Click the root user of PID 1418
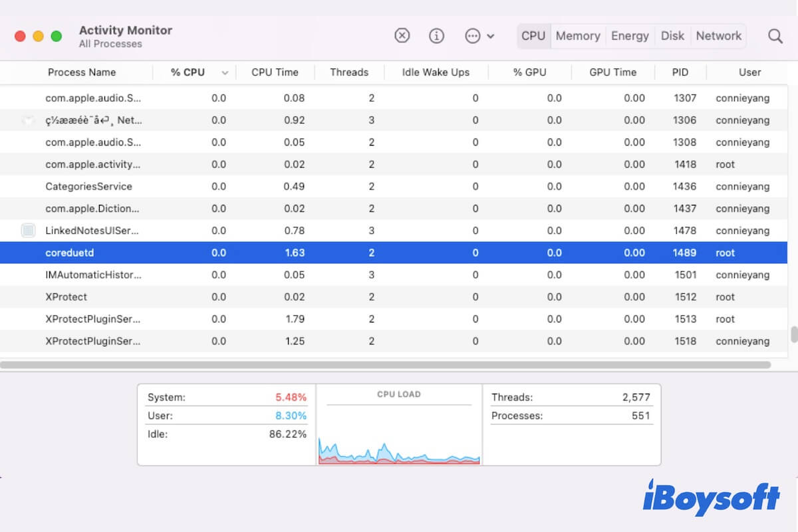 (x=726, y=164)
